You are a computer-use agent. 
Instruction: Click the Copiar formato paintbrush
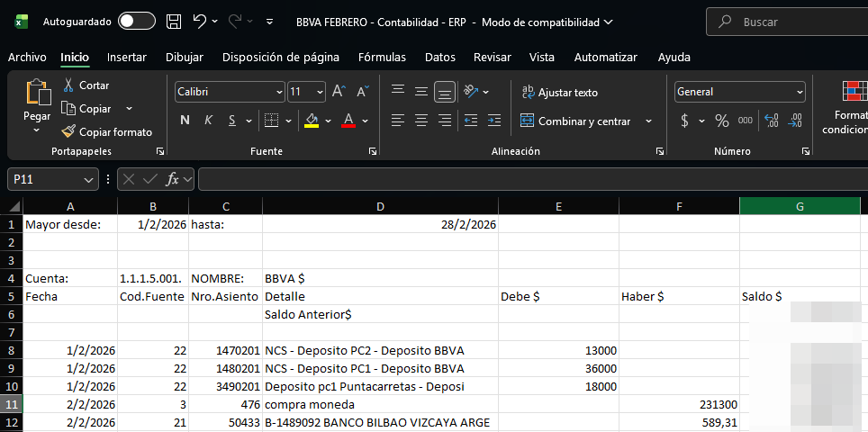(x=107, y=132)
